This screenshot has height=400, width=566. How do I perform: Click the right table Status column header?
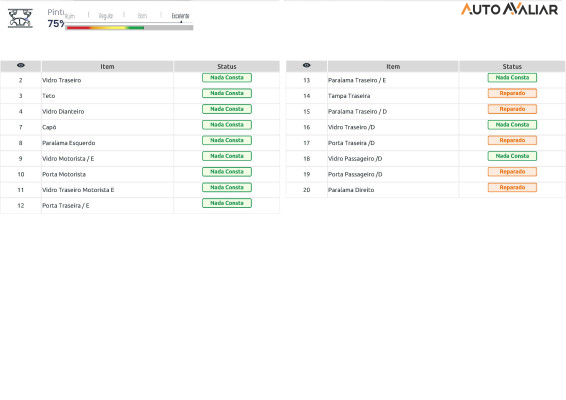512,66
